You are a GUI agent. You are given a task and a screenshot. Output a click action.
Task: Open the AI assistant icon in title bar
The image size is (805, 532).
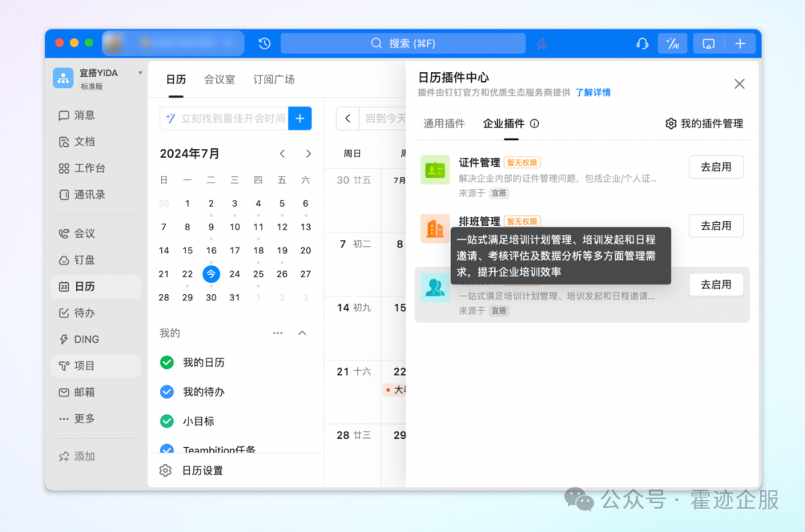672,44
